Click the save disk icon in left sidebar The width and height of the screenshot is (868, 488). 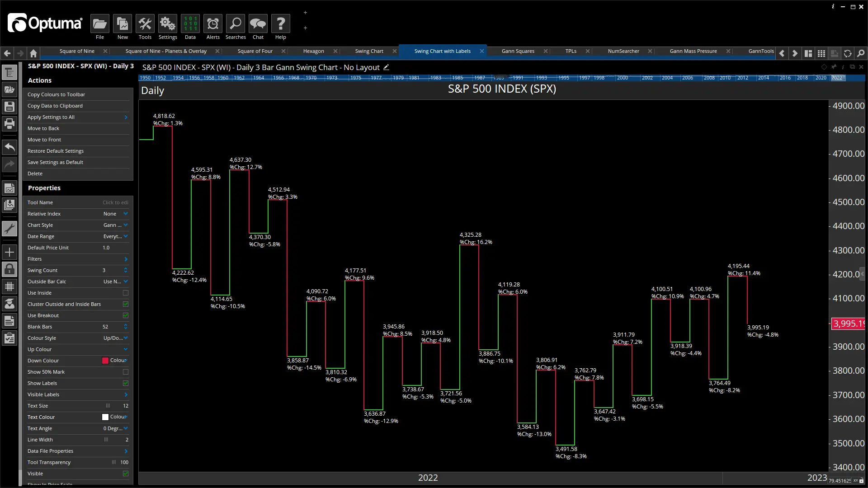click(x=9, y=107)
